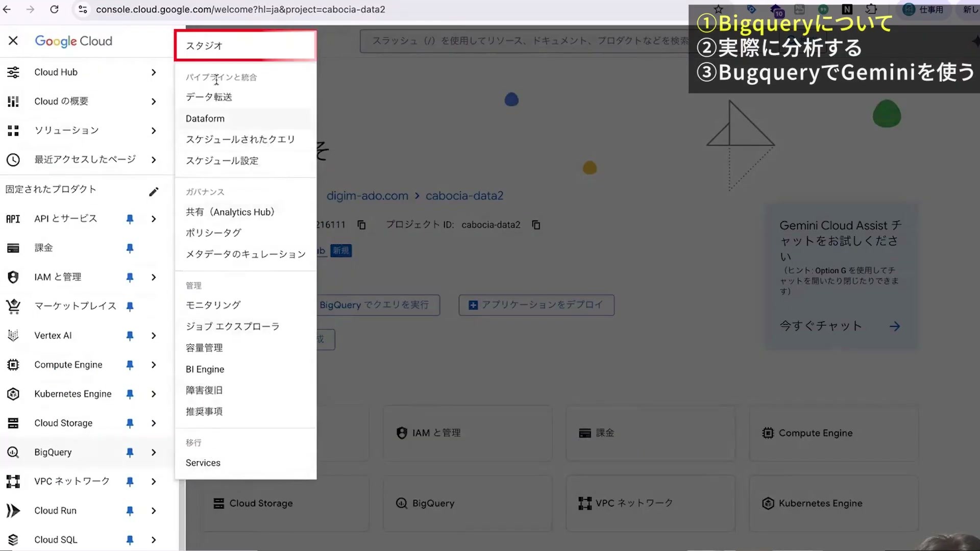Copy the project ID cabocia-data2
980x551 pixels.
point(536,225)
